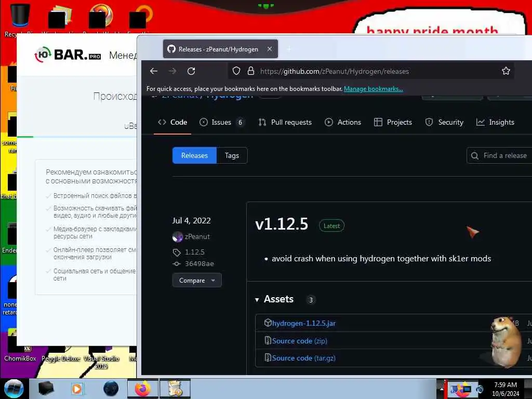Show hidden tray icons arrow
The image size is (532, 399).
(x=442, y=389)
